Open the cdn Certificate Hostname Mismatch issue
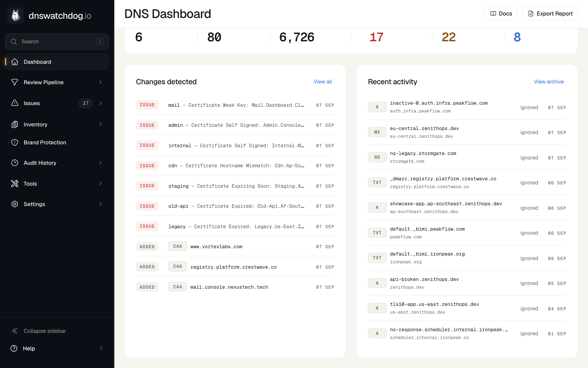 235,166
